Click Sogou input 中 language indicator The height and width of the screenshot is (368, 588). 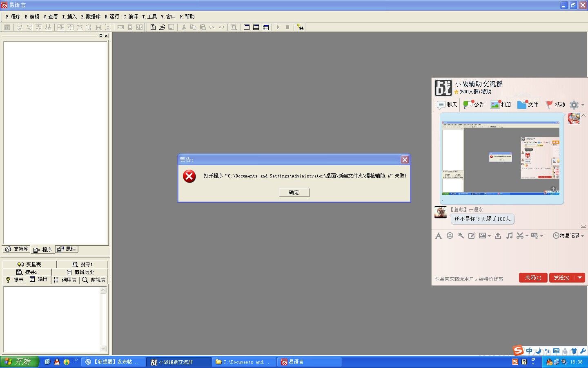529,351
